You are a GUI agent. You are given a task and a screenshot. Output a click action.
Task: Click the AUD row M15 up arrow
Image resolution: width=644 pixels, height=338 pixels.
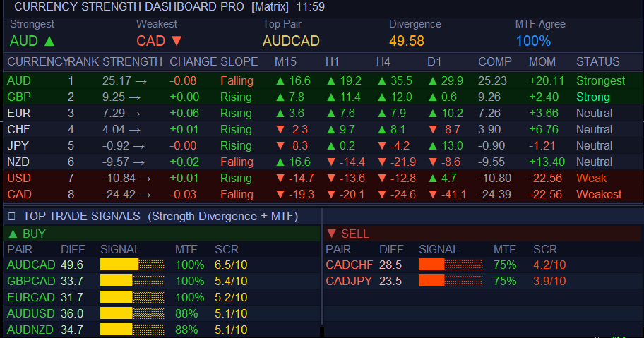(x=280, y=81)
